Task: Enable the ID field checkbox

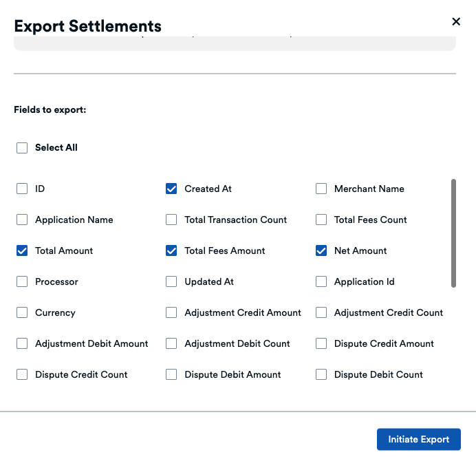Action: pos(22,189)
